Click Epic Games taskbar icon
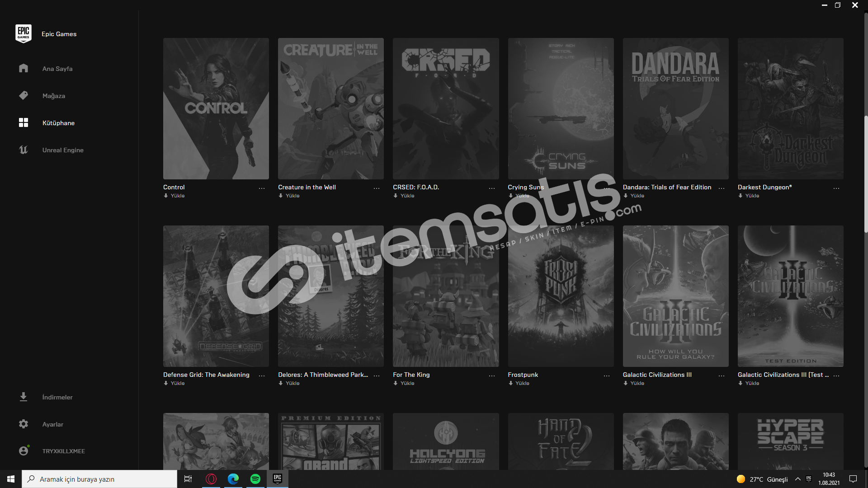868x488 pixels. tap(278, 479)
